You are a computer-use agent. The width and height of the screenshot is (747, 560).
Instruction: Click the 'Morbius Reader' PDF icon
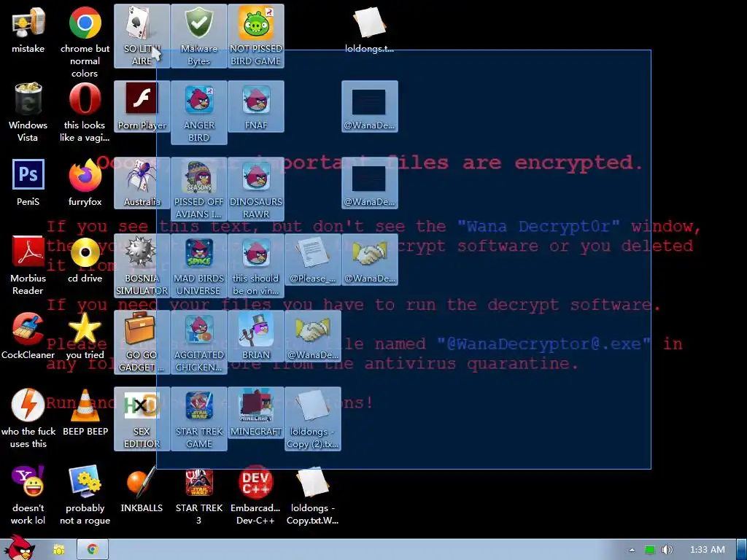(x=28, y=265)
